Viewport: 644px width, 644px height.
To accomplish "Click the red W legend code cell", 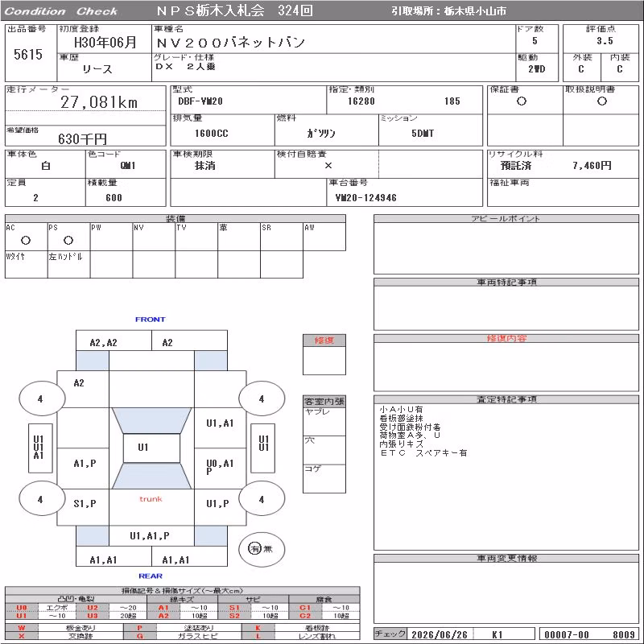I will tap(22, 628).
